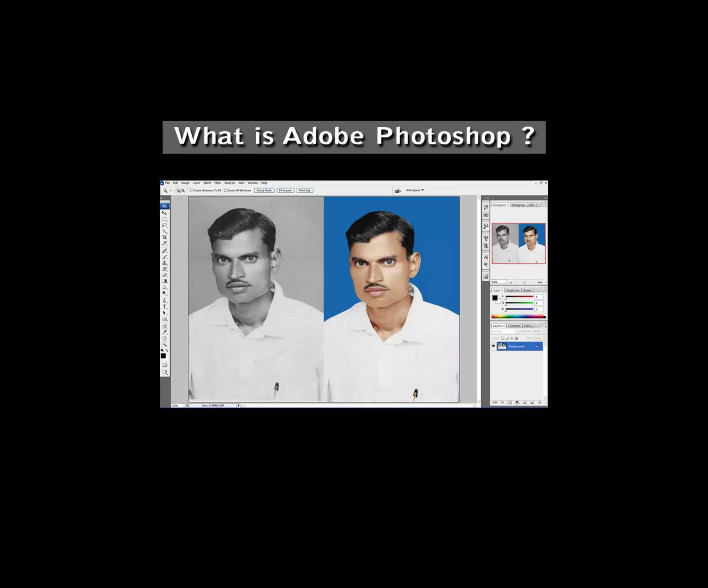Open Navigator panel options menu
This screenshot has height=588, width=708.
(544, 206)
